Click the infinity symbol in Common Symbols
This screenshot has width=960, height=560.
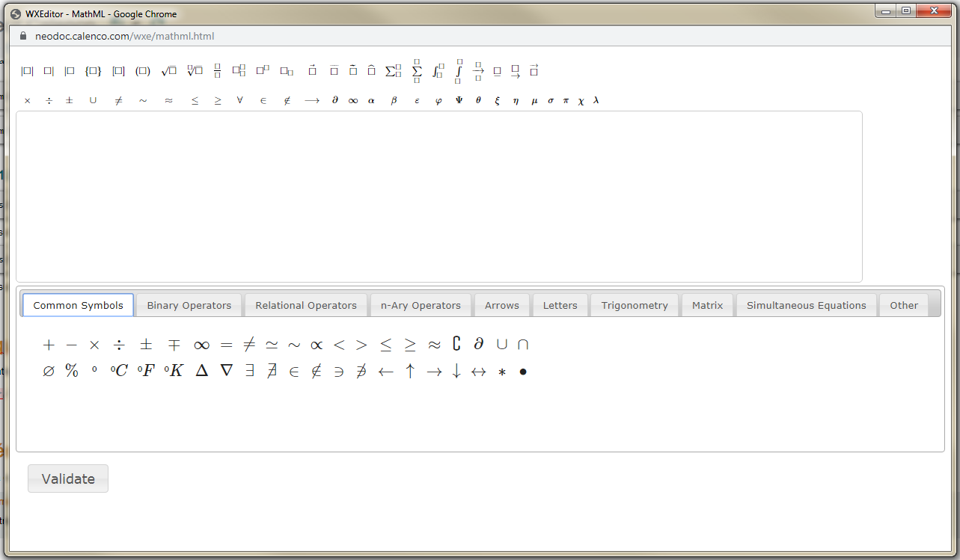click(x=201, y=345)
